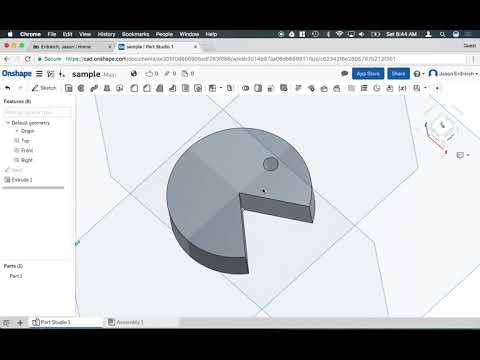480x360 pixels.
Task: Click the filter features input field
Action: coord(38,112)
